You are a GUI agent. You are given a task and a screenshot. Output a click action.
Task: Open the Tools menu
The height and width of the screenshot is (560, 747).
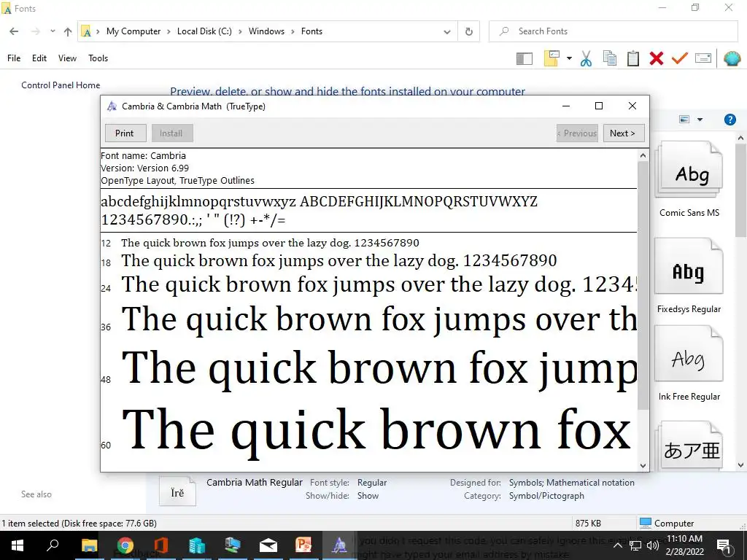pos(98,58)
